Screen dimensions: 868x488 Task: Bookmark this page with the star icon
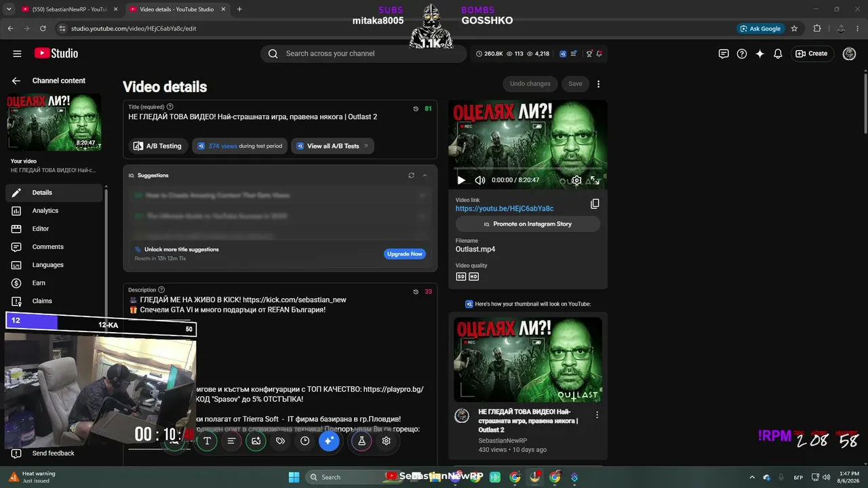click(794, 28)
